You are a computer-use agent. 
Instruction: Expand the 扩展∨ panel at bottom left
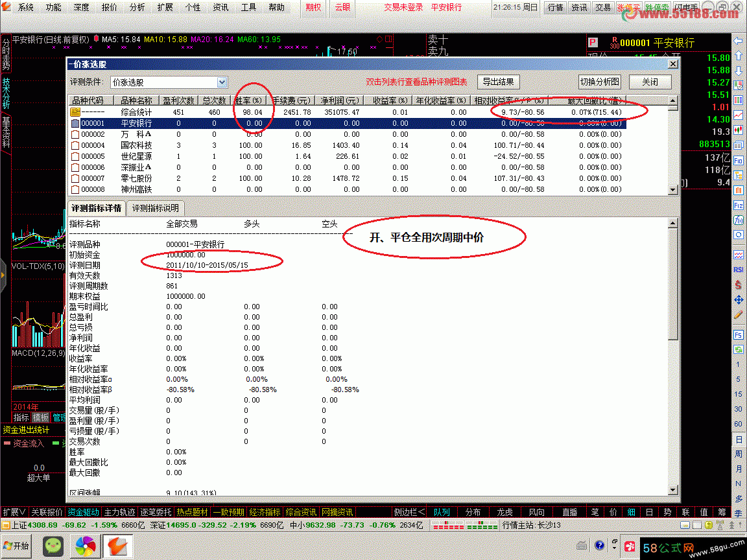pyautogui.click(x=14, y=512)
